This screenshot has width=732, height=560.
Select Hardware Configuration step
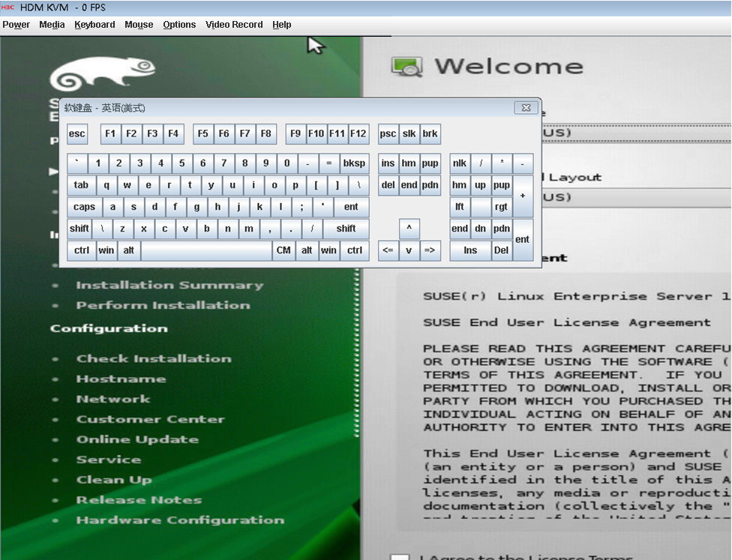point(180,520)
